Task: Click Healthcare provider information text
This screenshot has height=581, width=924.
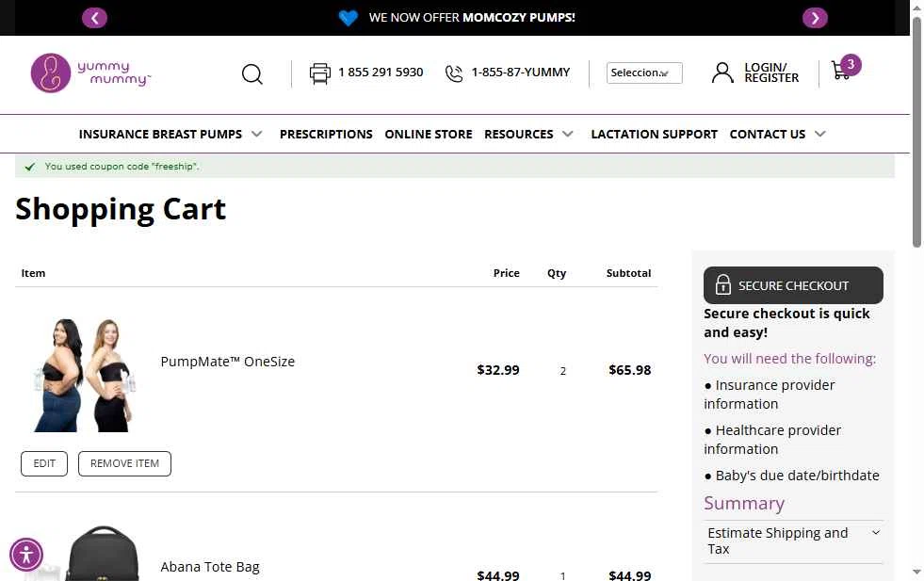Action: click(772, 440)
